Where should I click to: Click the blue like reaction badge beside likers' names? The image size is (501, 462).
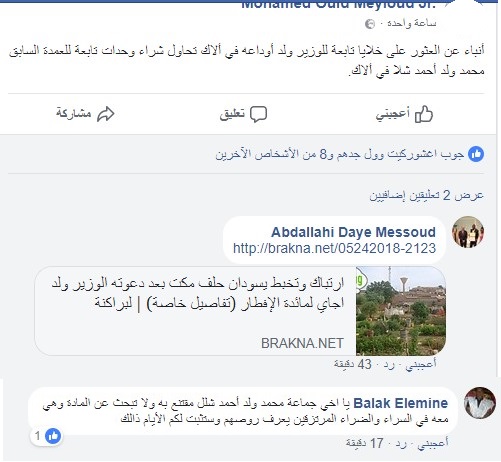[x=476, y=154]
